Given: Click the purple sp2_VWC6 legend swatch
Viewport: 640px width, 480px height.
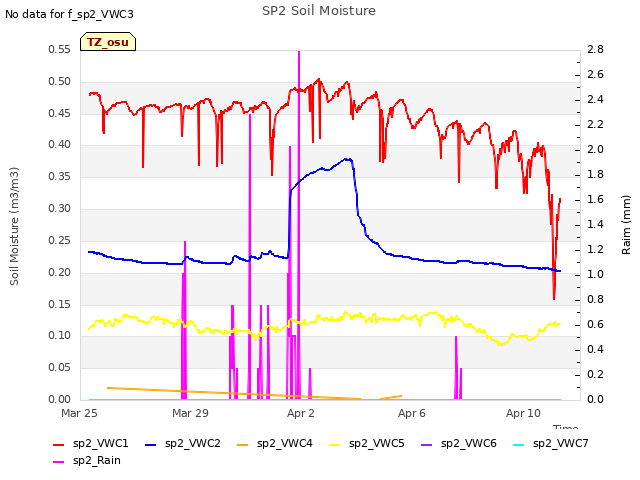Looking at the screenshot, I should click(427, 444).
